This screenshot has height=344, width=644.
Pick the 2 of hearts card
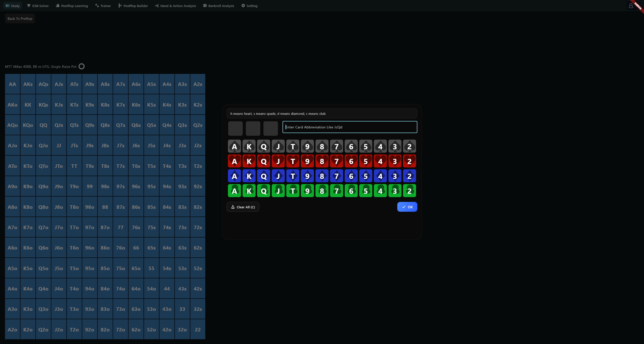click(x=409, y=161)
